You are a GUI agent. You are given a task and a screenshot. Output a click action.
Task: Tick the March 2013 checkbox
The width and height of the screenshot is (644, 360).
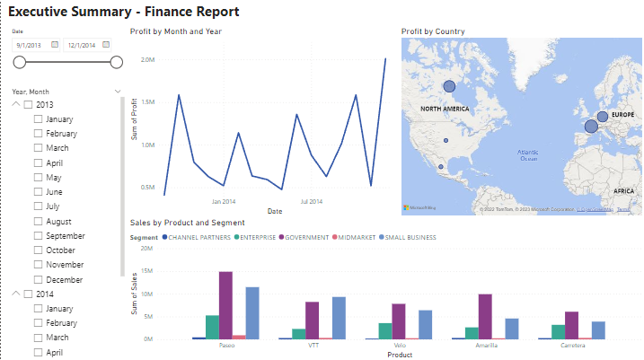[x=38, y=148]
